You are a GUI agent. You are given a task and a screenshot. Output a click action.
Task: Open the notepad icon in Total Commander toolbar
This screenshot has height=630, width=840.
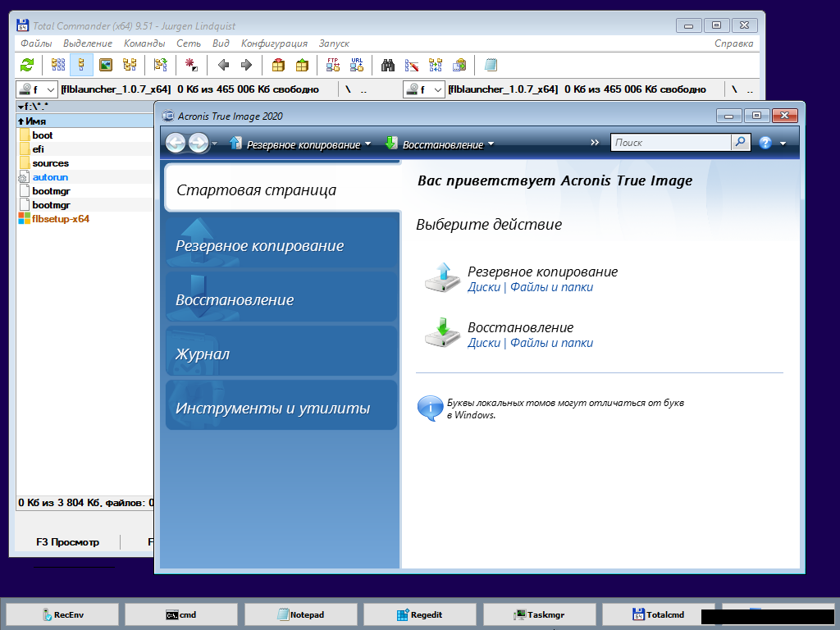(x=491, y=66)
